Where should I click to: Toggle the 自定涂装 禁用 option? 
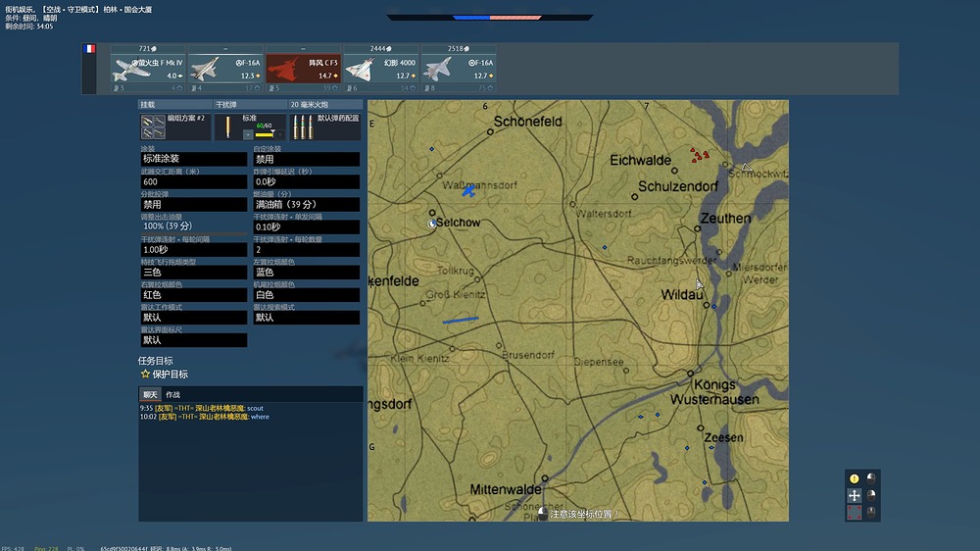306,159
